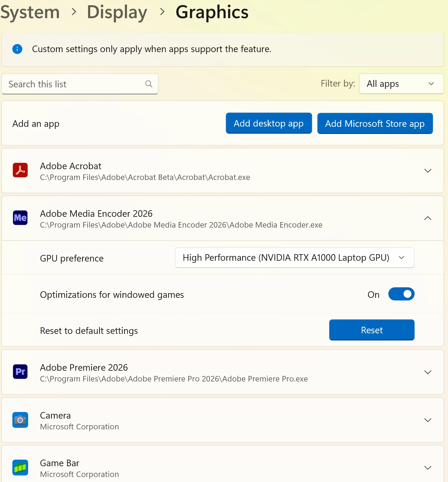
Task: Click the Adobe Media Encoder icon
Action: point(20,218)
